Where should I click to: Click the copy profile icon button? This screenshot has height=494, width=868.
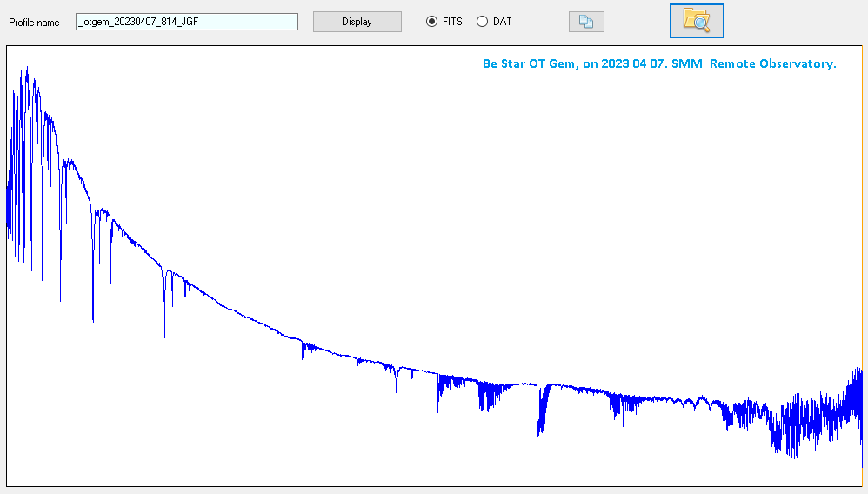(x=586, y=22)
